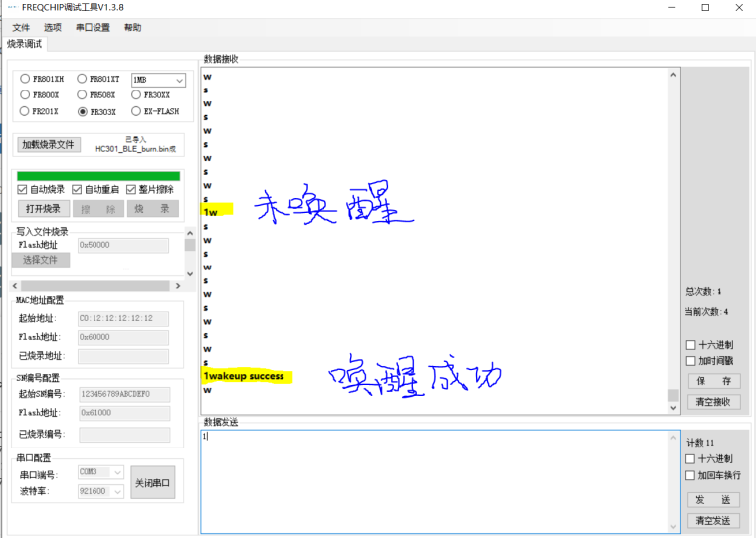Click the 关闭串口 button
Screen dimensions: 756x538
click(152, 482)
